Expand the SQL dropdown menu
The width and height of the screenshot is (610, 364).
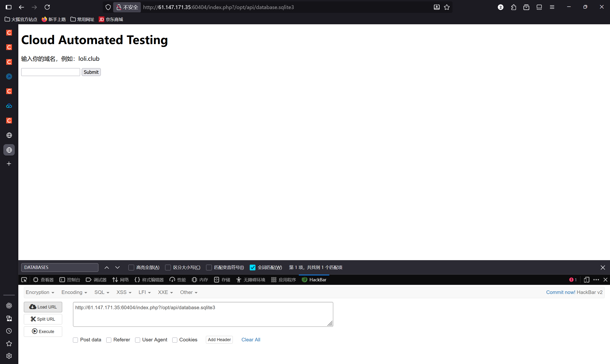[102, 292]
